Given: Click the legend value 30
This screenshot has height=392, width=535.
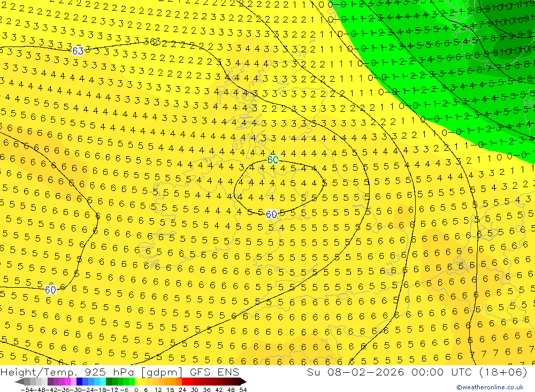Looking at the screenshot, I should pyautogui.click(x=195, y=390).
